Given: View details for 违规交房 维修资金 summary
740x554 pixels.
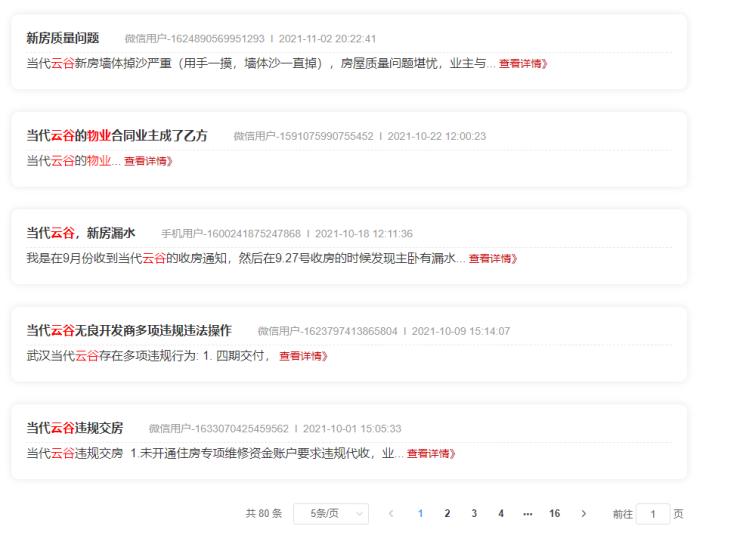Looking at the screenshot, I should pyautogui.click(x=431, y=453).
